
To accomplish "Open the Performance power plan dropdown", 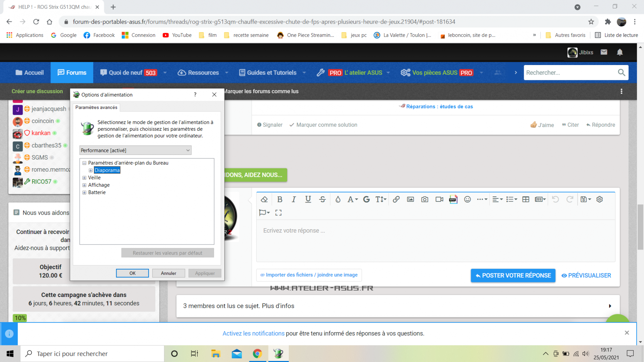I will pyautogui.click(x=135, y=150).
